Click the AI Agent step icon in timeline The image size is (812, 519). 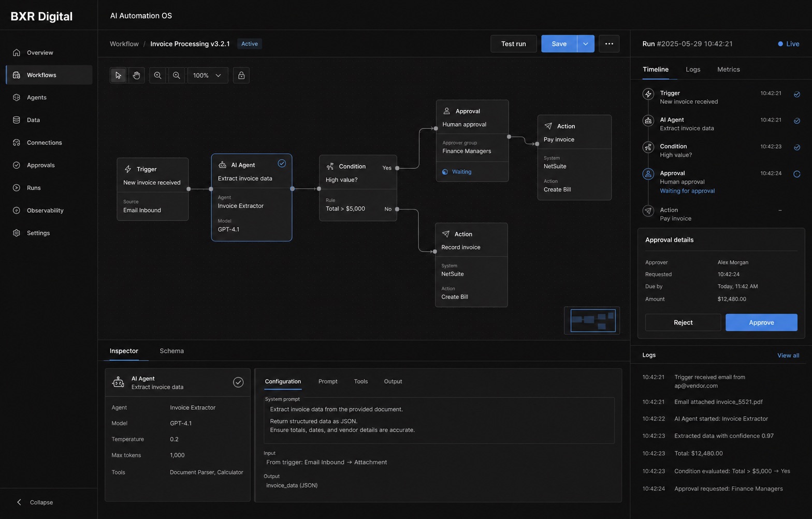tap(648, 121)
